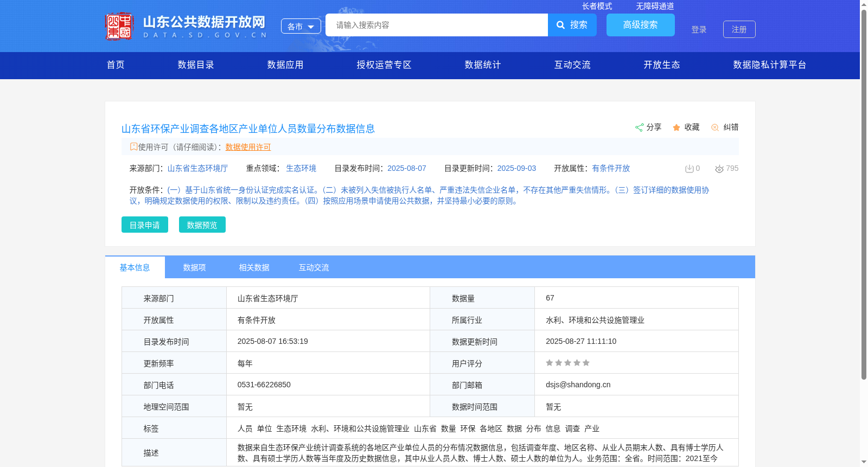Click phone number 0531-66226850

264,385
